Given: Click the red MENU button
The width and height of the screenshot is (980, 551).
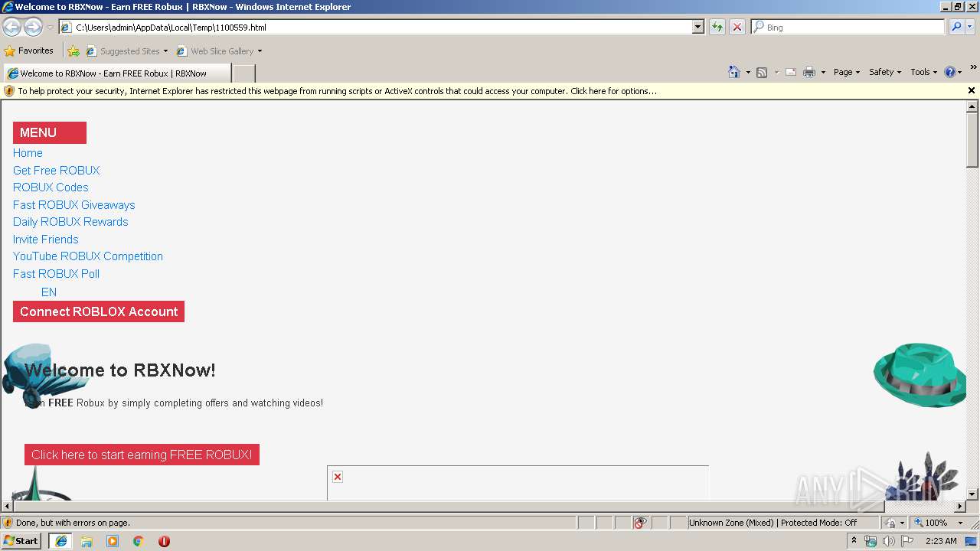Looking at the screenshot, I should tap(50, 132).
